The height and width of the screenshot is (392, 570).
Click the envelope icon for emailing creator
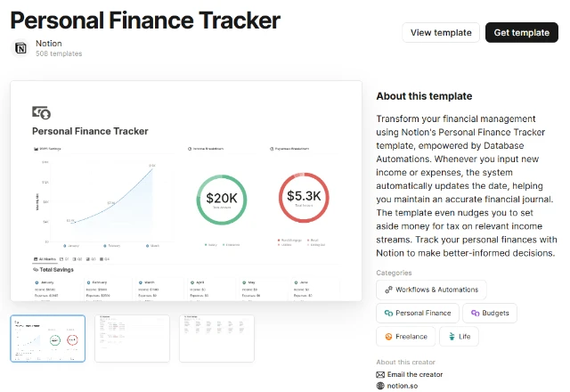coord(381,375)
